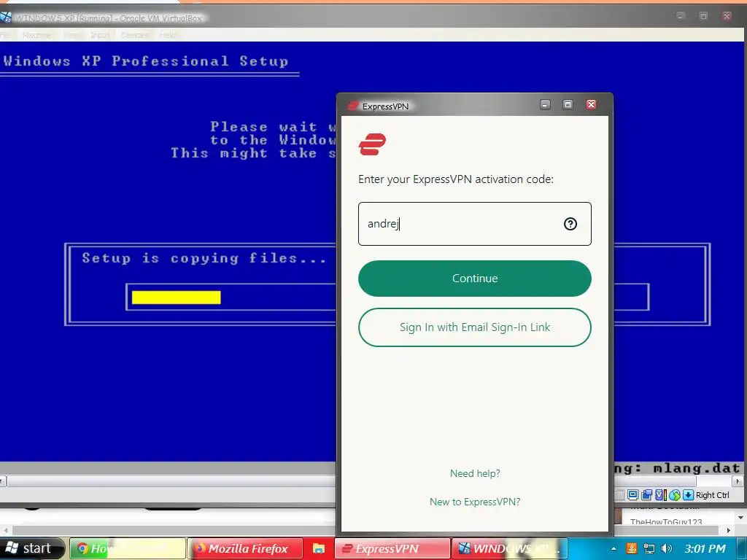The width and height of the screenshot is (747, 560).
Task: Click the VirtualBox horizontal scrollbar thumb
Action: click(171, 481)
